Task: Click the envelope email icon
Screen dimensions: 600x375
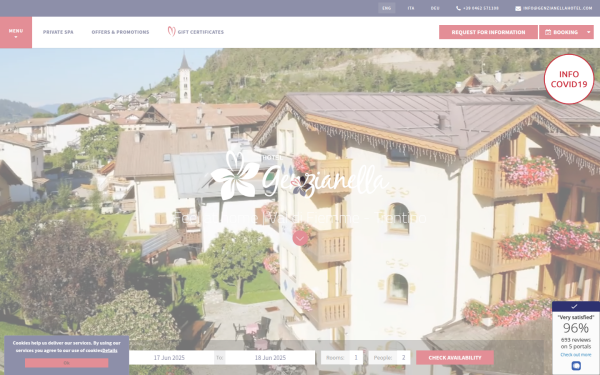Action: click(x=518, y=8)
